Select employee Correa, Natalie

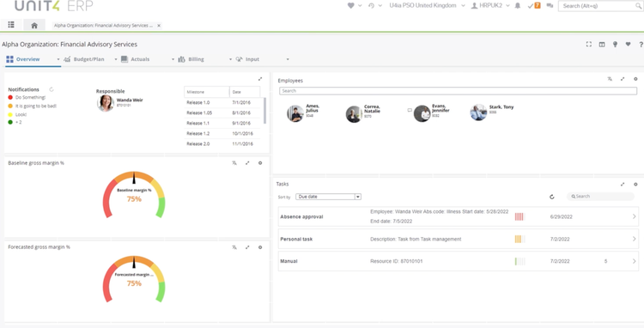coord(363,113)
